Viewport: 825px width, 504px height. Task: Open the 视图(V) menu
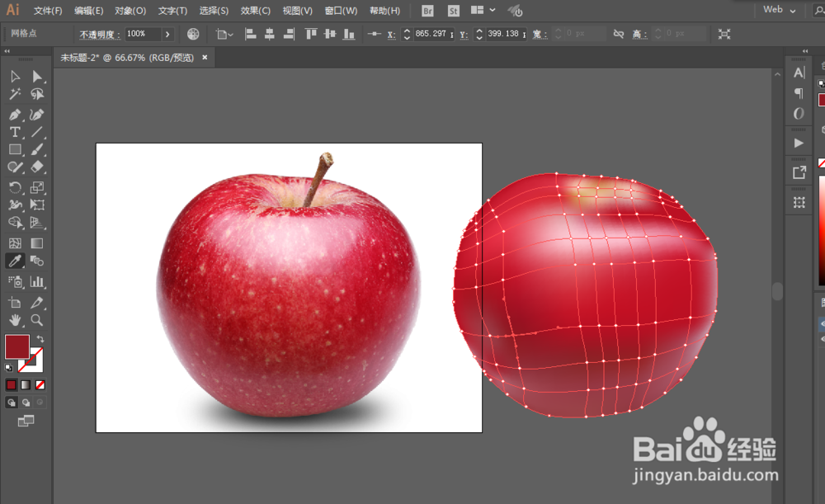pos(297,11)
